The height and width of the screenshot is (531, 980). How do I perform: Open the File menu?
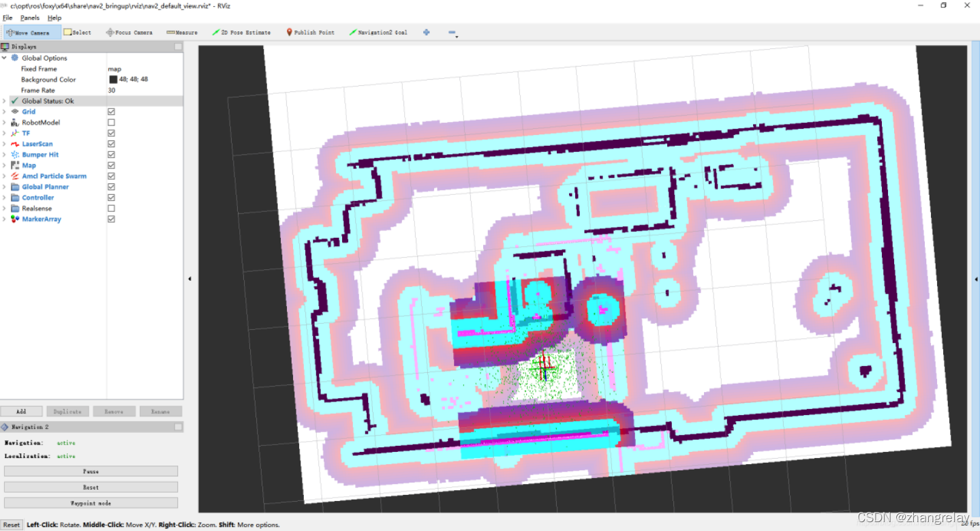[x=7, y=18]
